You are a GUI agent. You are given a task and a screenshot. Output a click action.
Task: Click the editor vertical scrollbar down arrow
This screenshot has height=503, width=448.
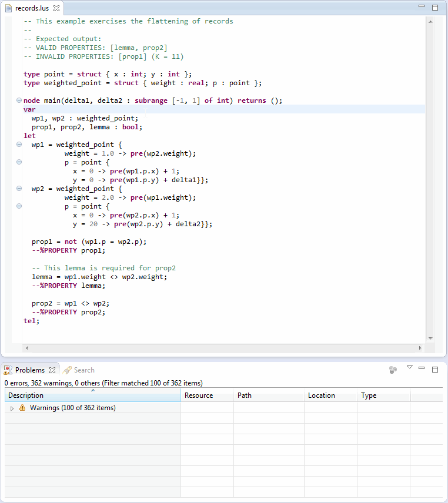tap(430, 338)
